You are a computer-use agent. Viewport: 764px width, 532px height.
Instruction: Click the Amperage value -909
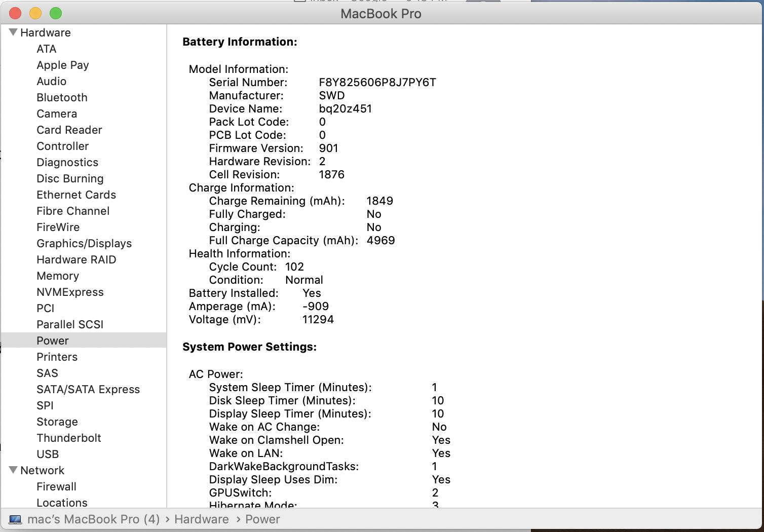(316, 306)
